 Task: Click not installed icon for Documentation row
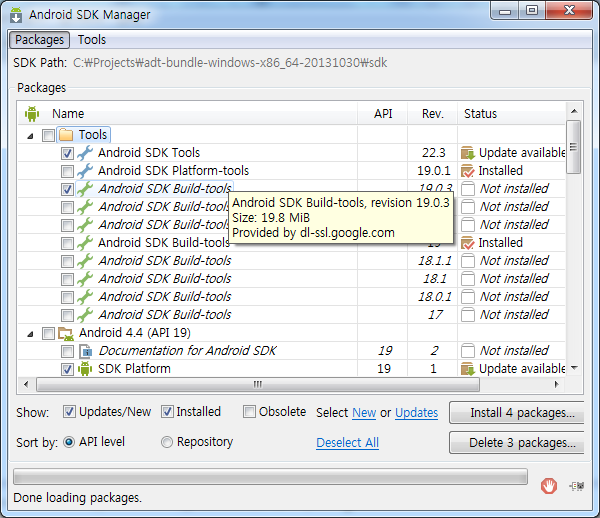468,351
